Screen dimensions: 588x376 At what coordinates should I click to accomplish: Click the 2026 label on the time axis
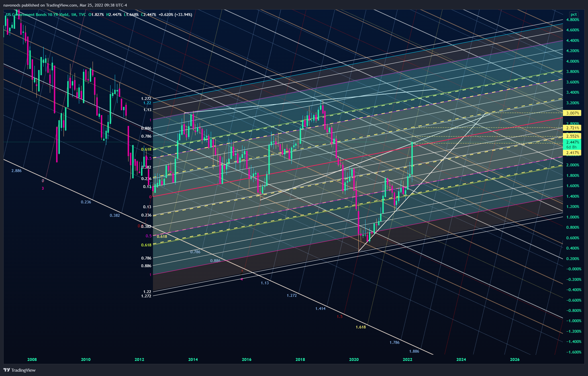pos(515,359)
